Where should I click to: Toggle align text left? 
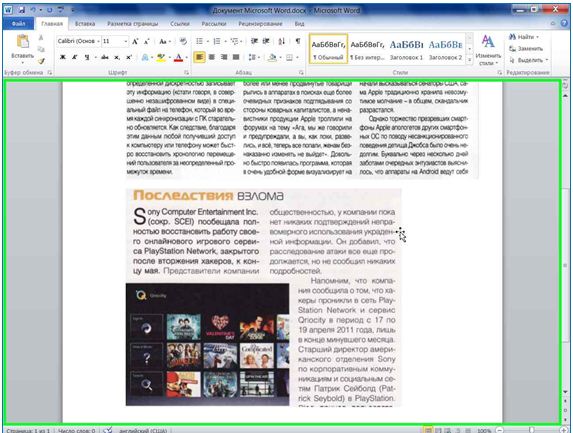tap(200, 57)
